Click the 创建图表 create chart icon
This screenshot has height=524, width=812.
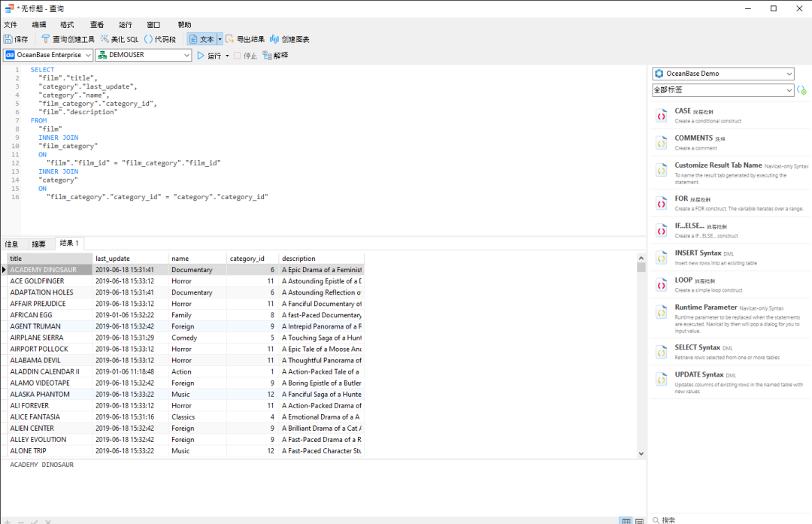click(274, 39)
